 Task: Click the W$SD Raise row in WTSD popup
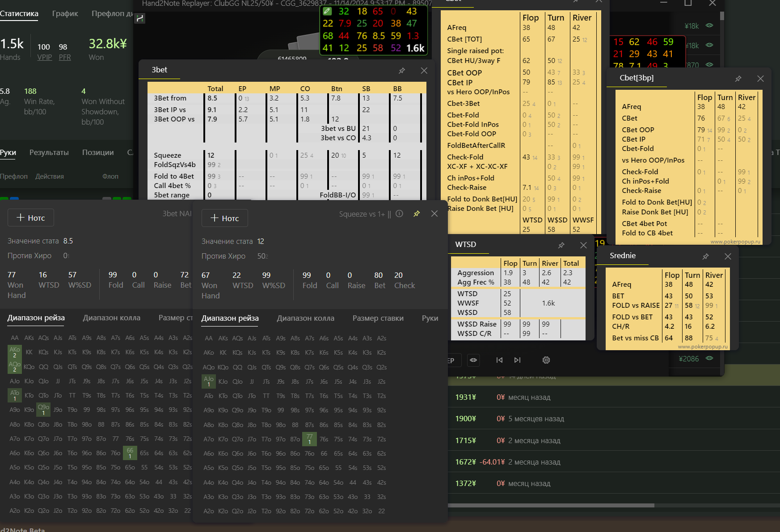coord(518,324)
